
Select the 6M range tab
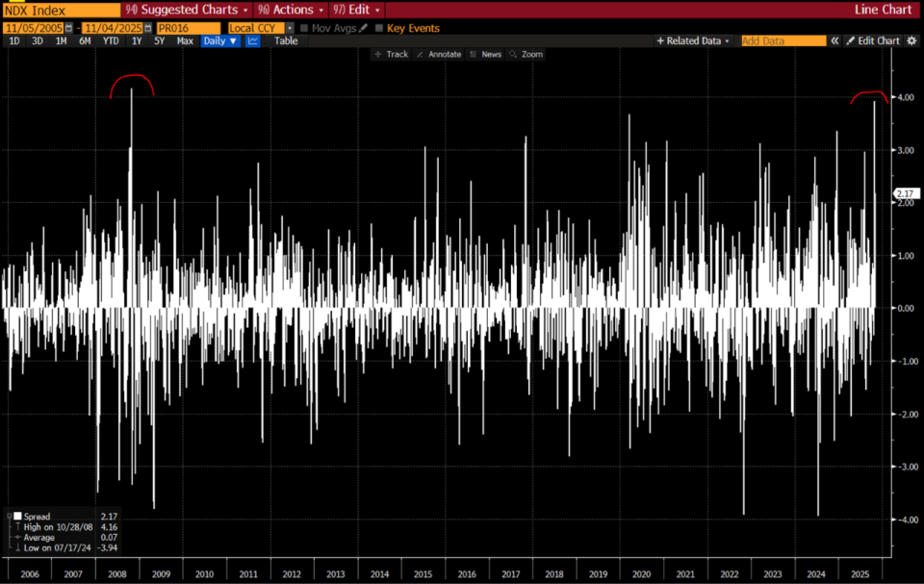85,40
